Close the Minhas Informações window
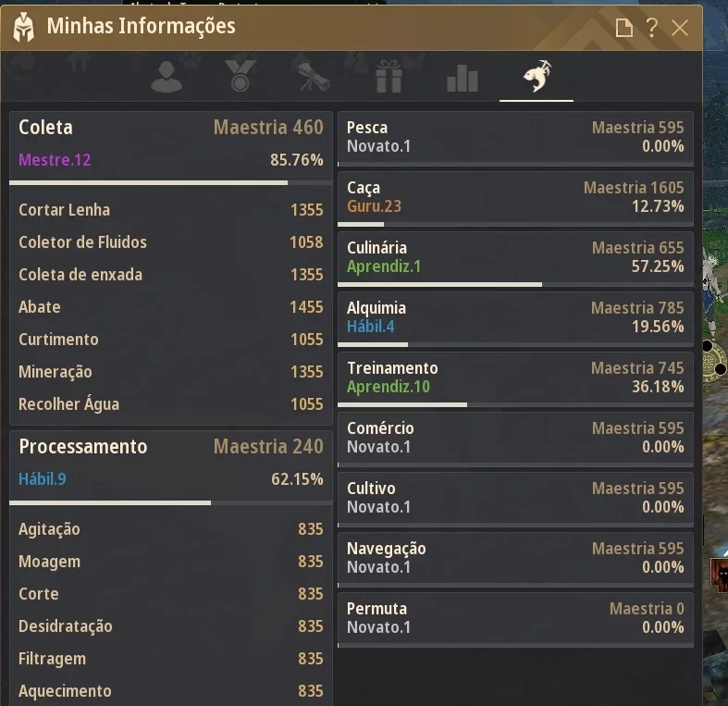This screenshot has width=728, height=706. pos(680,28)
